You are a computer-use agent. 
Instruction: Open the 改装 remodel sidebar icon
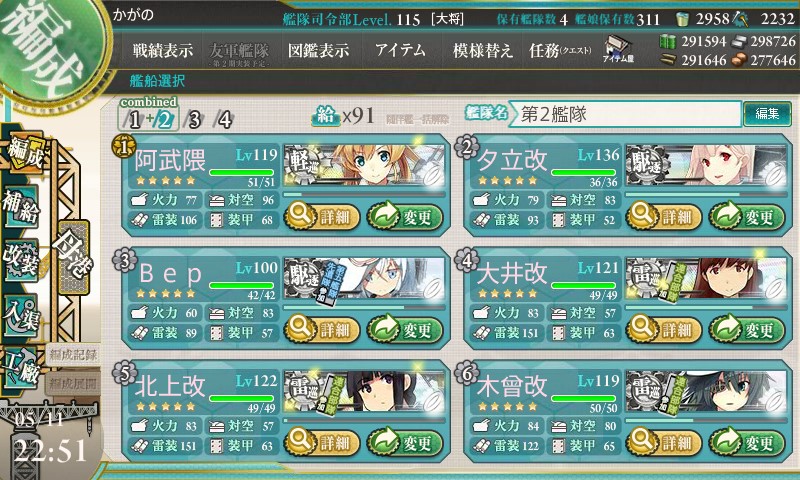(x=21, y=260)
